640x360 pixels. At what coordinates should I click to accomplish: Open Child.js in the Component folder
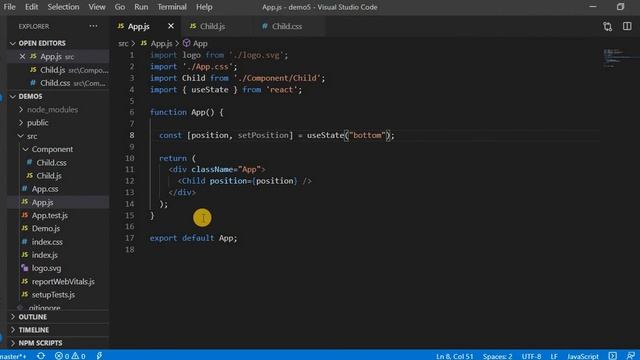[x=49, y=176]
